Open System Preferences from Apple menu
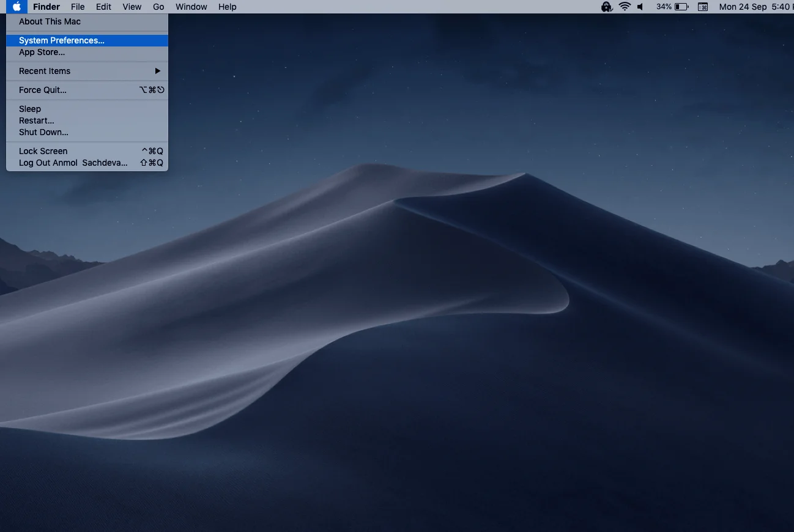Image resolution: width=794 pixels, height=532 pixels. tap(61, 40)
